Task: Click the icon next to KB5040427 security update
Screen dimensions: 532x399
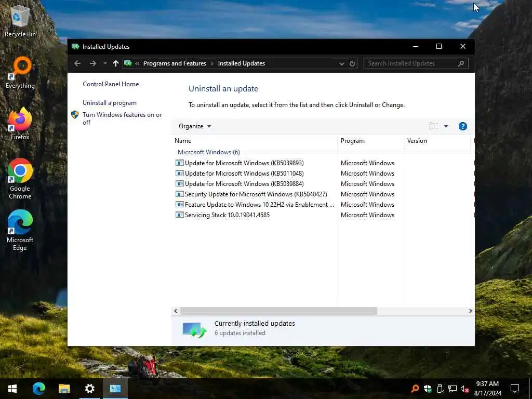Action: [x=179, y=194]
